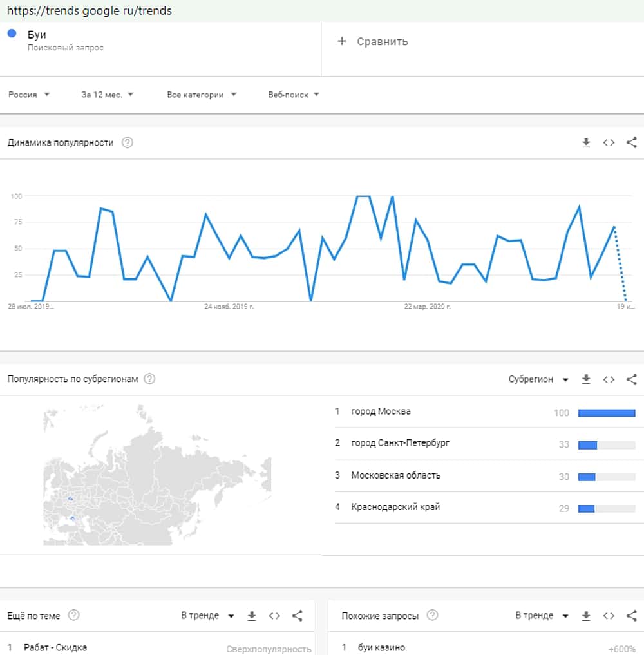Click embed code icon for Динамика популярности
This screenshot has height=655, width=644.
point(609,143)
